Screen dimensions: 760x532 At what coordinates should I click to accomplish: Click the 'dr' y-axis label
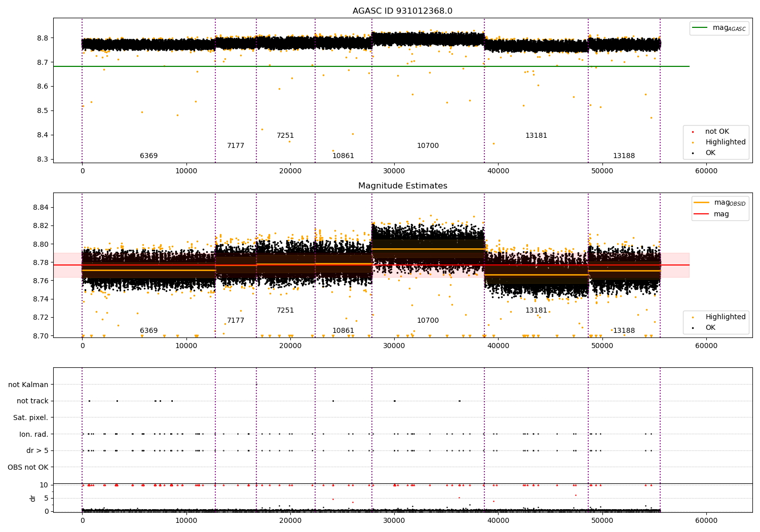tap(33, 498)
